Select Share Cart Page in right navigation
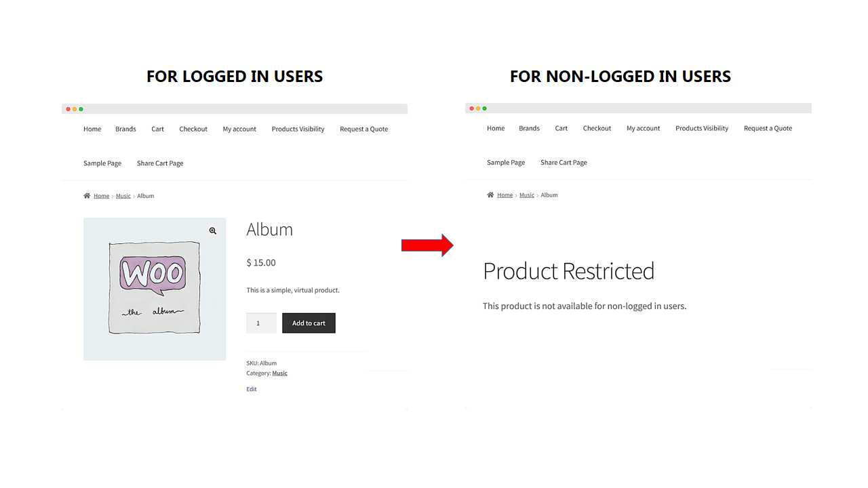The width and height of the screenshot is (868, 488). coord(564,162)
